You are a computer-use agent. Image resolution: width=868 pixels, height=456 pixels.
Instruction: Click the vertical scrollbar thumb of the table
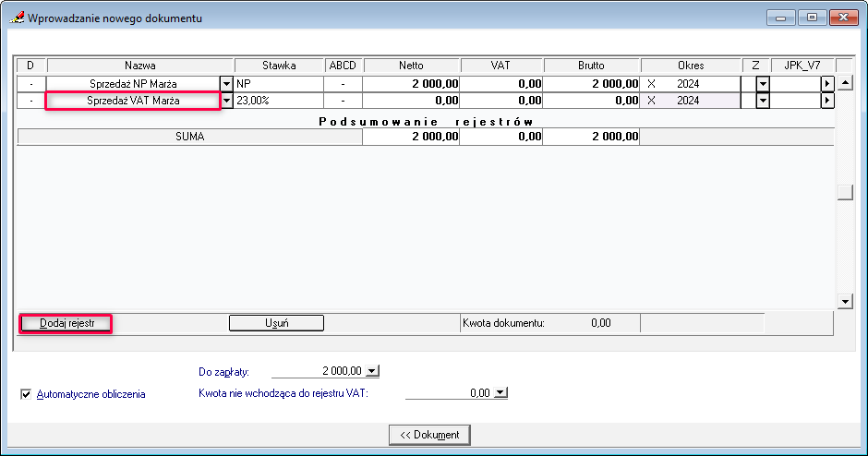pos(845,192)
